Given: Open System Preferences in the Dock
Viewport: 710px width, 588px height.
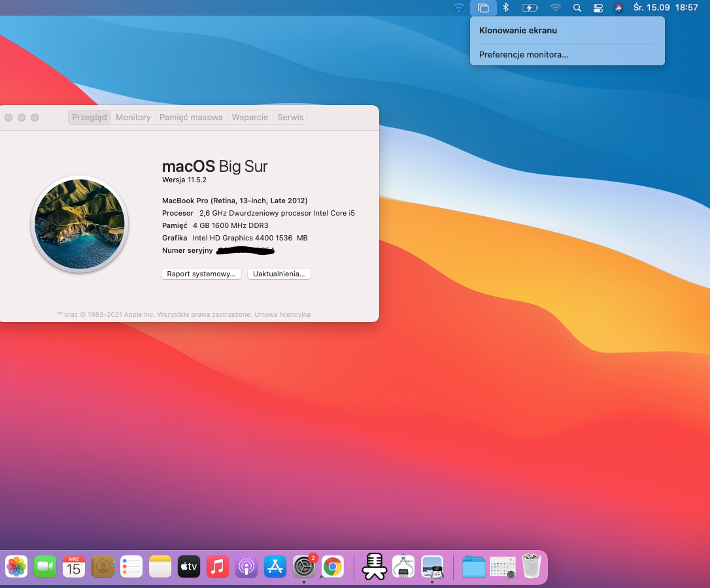Looking at the screenshot, I should 304,566.
